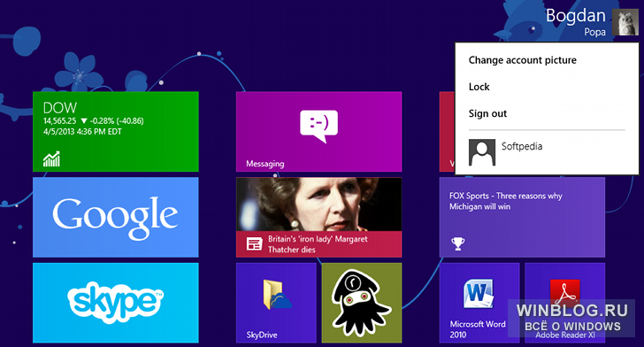Image resolution: width=644 pixels, height=347 pixels.
Task: Open the Google tile
Action: point(115,217)
